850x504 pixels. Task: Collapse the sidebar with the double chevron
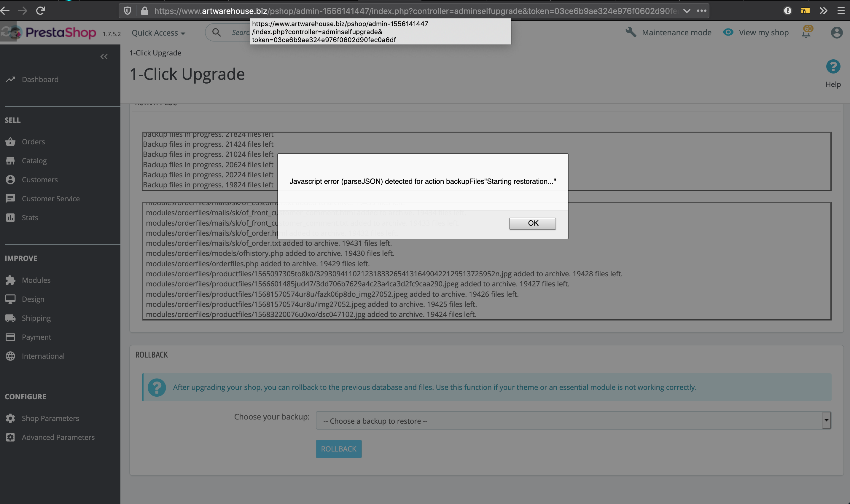pyautogui.click(x=104, y=56)
